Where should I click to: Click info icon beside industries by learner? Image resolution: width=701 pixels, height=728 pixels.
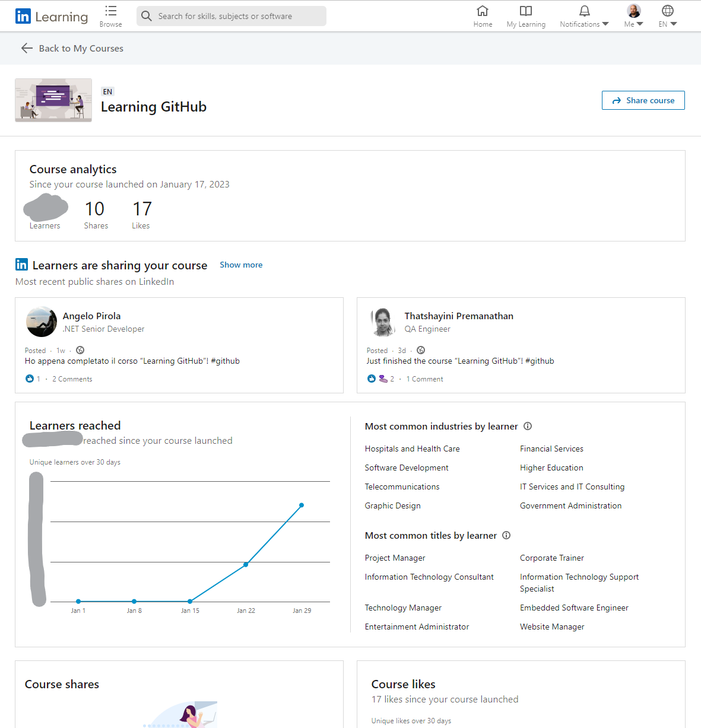528,426
